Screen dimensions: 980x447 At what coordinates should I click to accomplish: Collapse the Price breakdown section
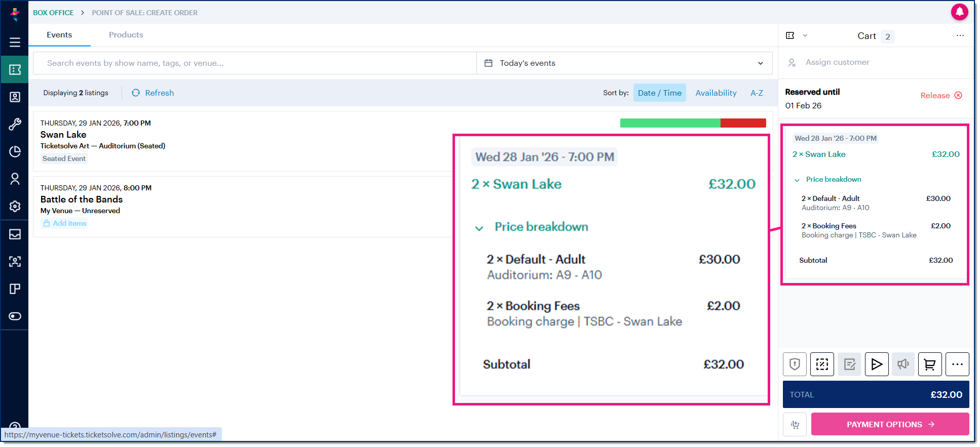pos(828,179)
